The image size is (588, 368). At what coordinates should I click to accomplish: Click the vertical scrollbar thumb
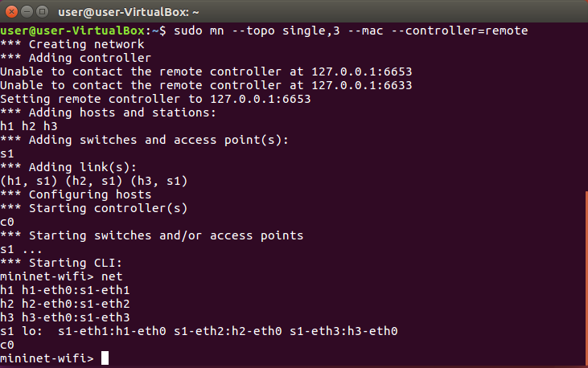pyautogui.click(x=586, y=278)
